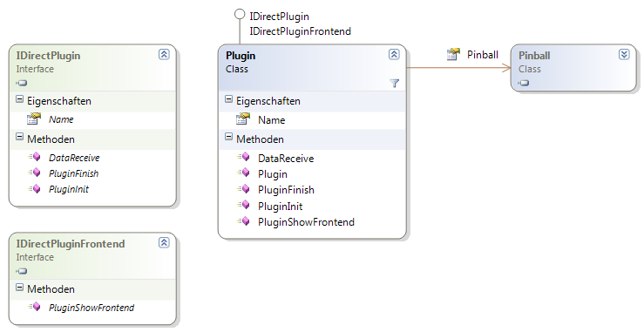Select the DataReceive method icon in IDirectPlugin
The height and width of the screenshot is (332, 644).
pos(34,157)
